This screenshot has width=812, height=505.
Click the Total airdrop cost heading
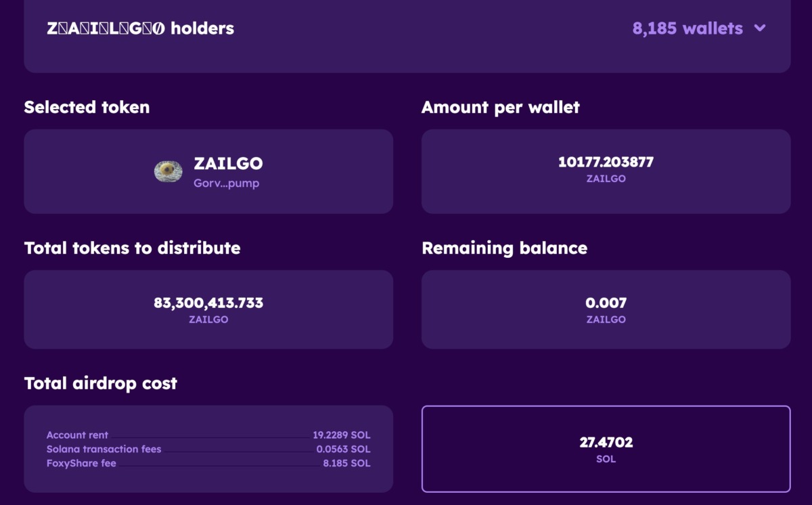click(100, 383)
